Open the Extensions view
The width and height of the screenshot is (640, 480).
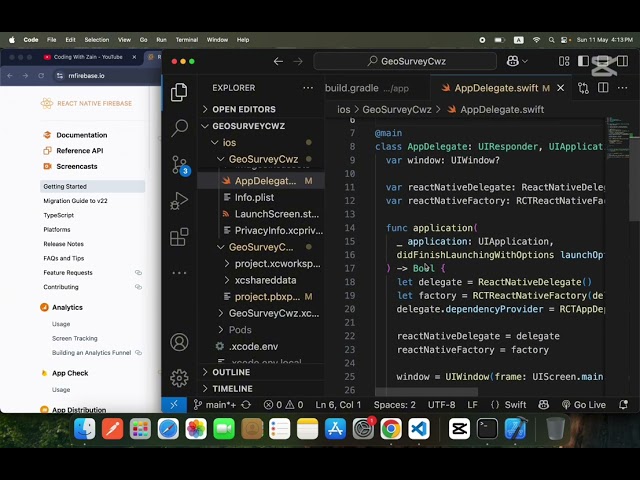coord(179,237)
